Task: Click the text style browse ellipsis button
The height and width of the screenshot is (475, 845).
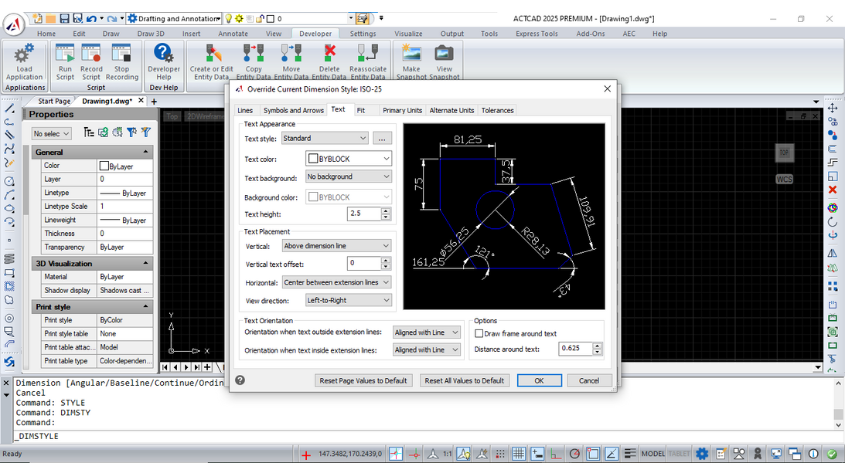Action: click(382, 139)
